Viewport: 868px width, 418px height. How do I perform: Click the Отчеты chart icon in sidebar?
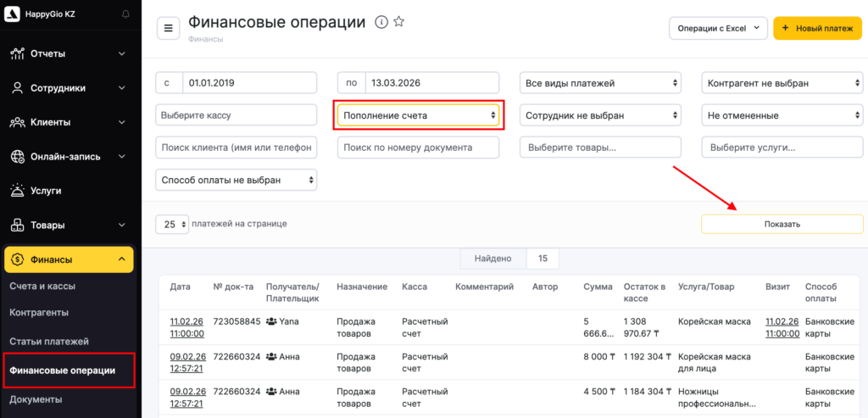point(17,53)
